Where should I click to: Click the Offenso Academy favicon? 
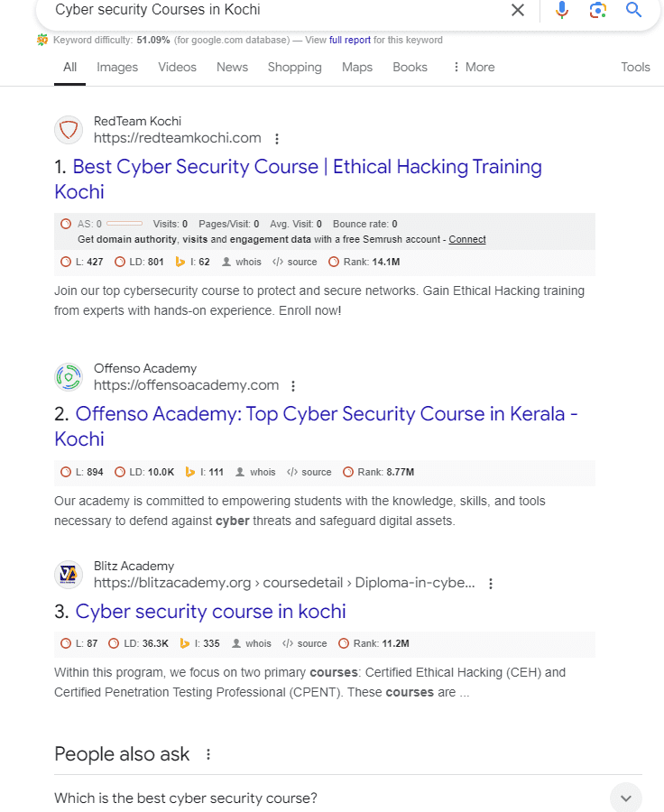click(69, 377)
